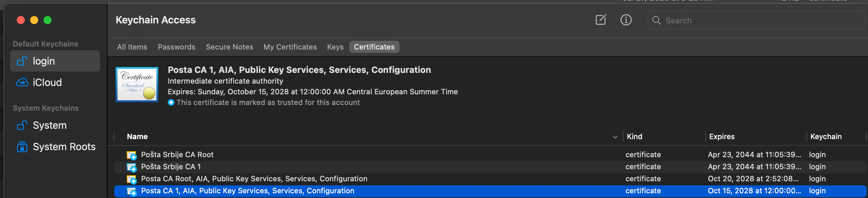Screen dimensions: 868x198
Task: Click the search magnifier icon
Action: tap(656, 20)
